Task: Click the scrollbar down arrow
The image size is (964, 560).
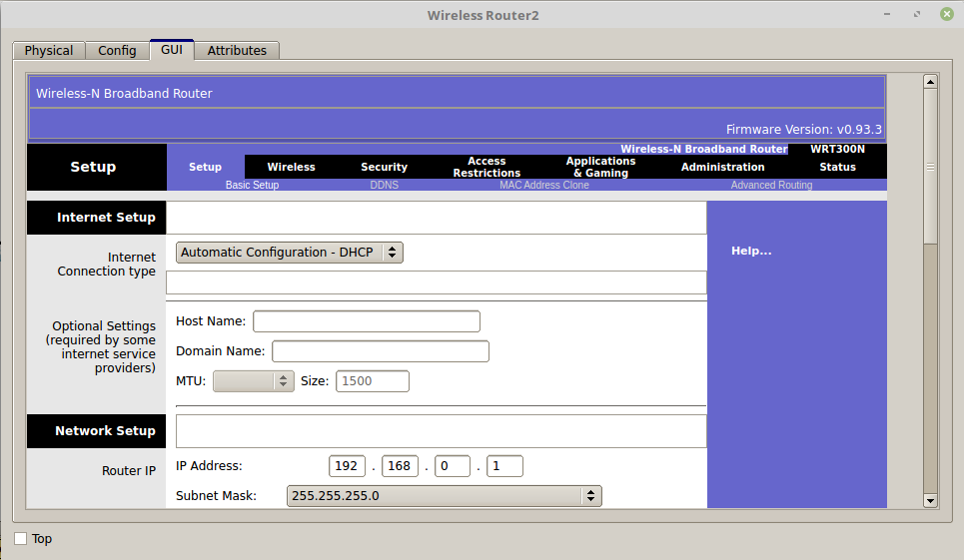Action: pos(930,500)
